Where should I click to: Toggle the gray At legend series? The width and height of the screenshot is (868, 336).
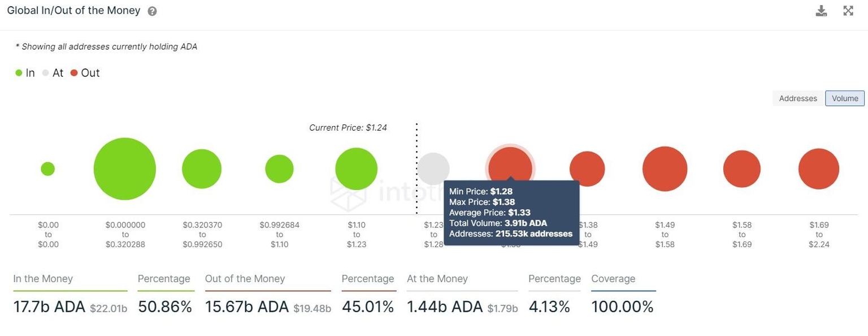pos(53,73)
